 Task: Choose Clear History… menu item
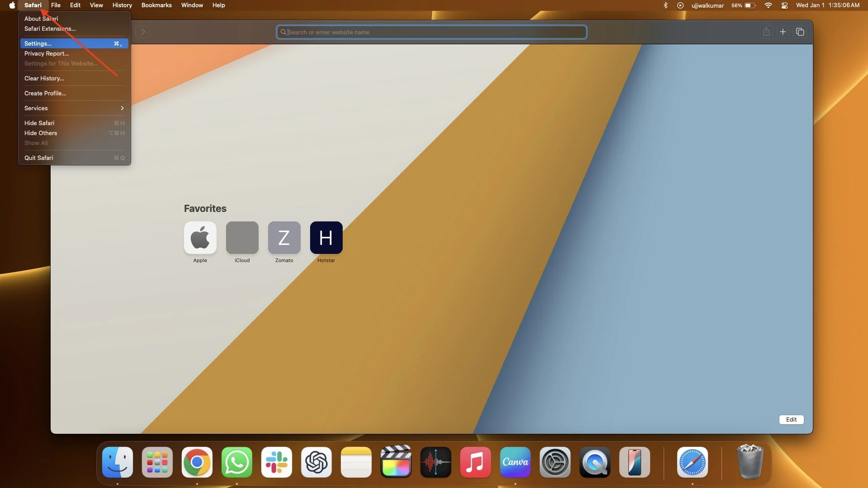[74, 79]
